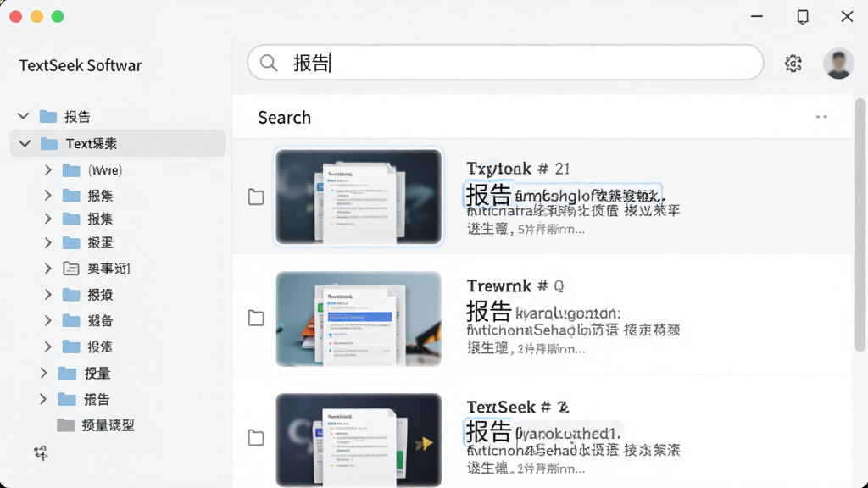Select the Text folder row in sidebar
Viewport: 868px width, 488px height.
coord(118,144)
